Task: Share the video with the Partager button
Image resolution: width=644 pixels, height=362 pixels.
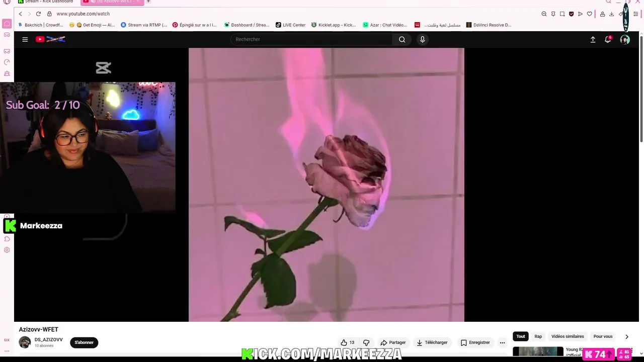Action: [x=393, y=342]
